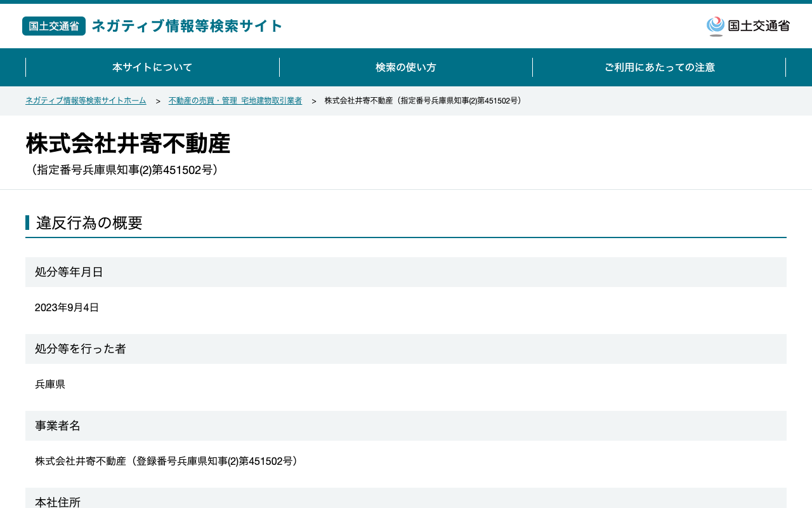812x508 pixels.
Task: Open the 検索の使い方 navigation item
Action: [406, 67]
